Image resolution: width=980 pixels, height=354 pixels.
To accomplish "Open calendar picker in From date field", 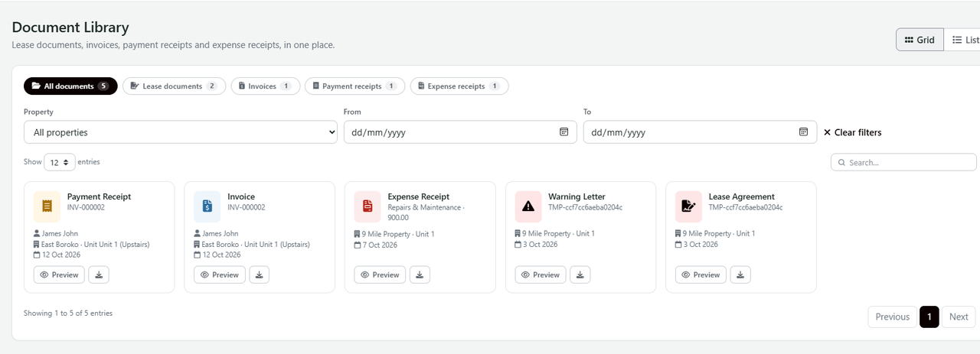I will pos(563,132).
